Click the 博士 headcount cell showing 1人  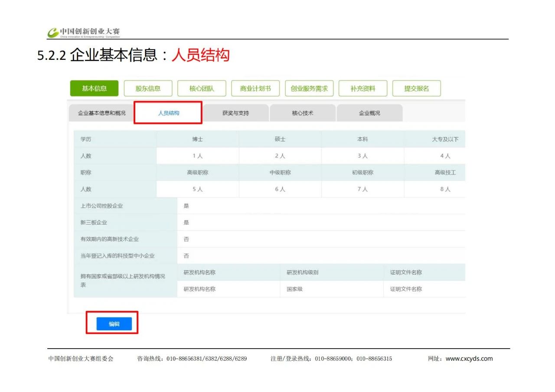(197, 156)
